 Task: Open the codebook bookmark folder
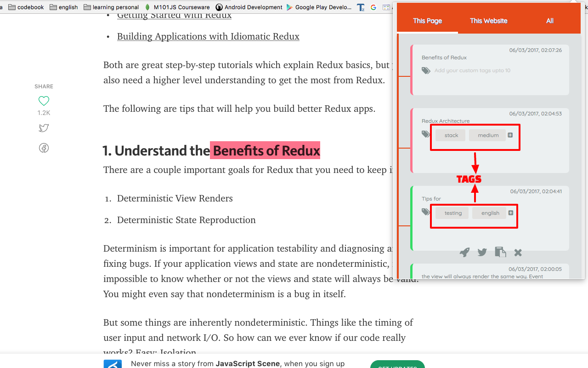point(26,7)
